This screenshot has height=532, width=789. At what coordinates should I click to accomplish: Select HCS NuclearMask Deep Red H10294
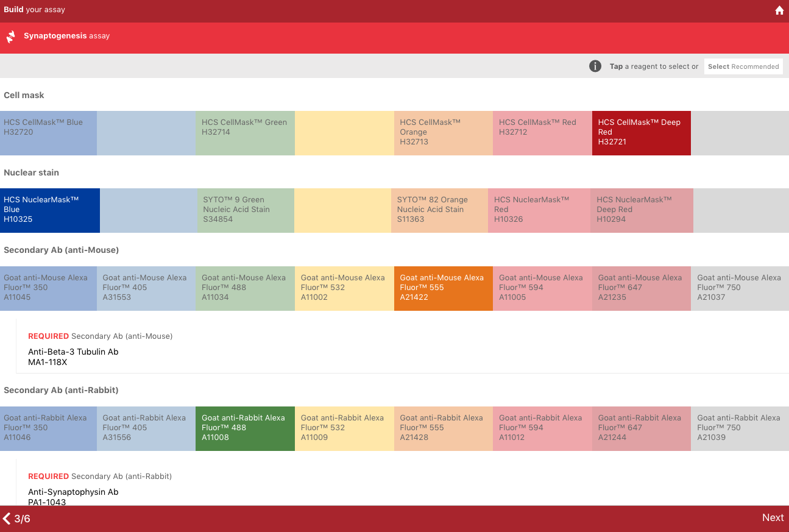[x=641, y=210]
